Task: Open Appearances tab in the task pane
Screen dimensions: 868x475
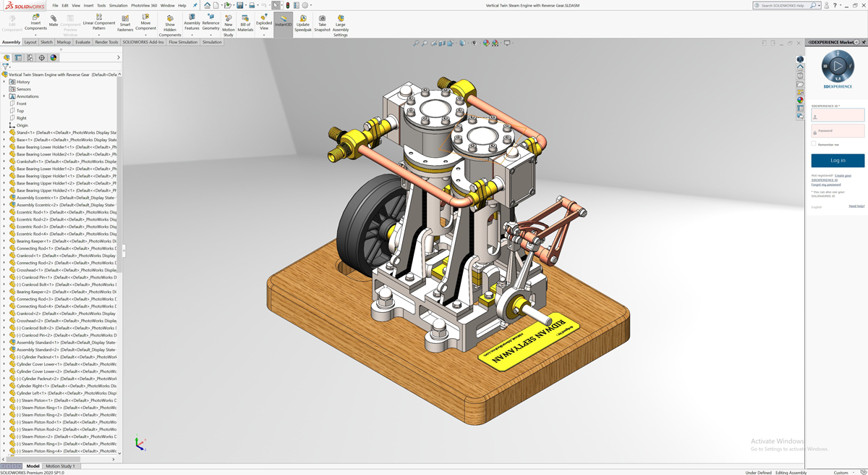Action: [x=800, y=100]
